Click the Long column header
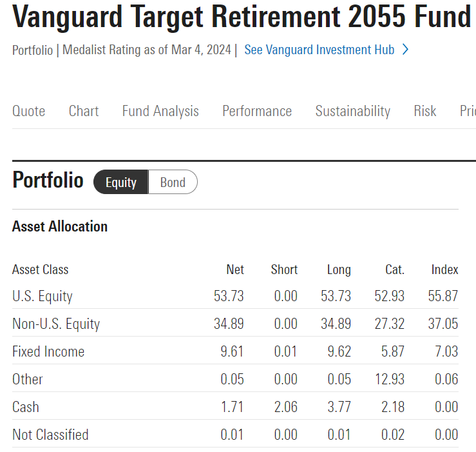This screenshot has height=452, width=476. pyautogui.click(x=339, y=270)
